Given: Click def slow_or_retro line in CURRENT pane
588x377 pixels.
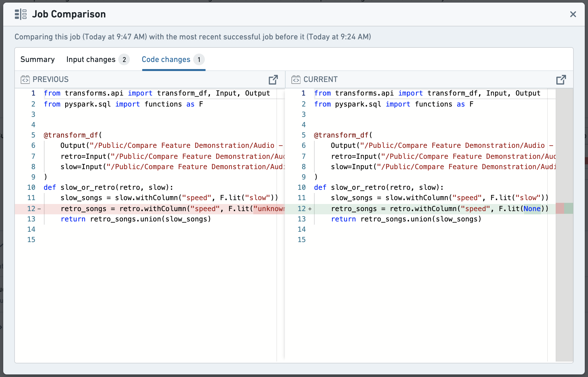Looking at the screenshot, I should [x=379, y=187].
